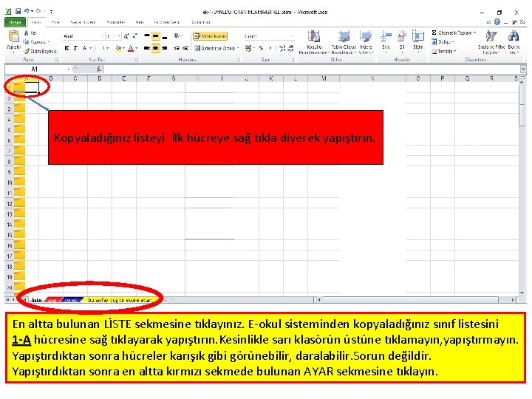This screenshot has width=532, height=399.
Task: Open Hücre Stilleri cell styles
Action: point(366,42)
